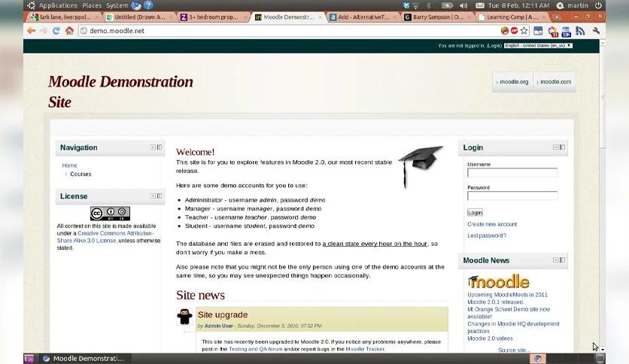Click the (Login) link in top bar
The width and height of the screenshot is (629, 364).
tap(494, 46)
